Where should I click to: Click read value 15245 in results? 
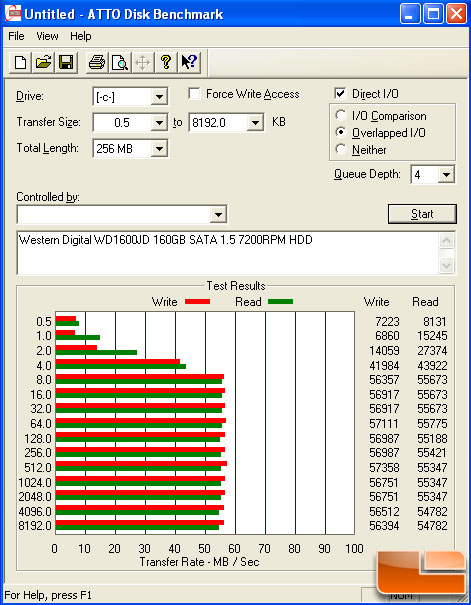tap(432, 336)
